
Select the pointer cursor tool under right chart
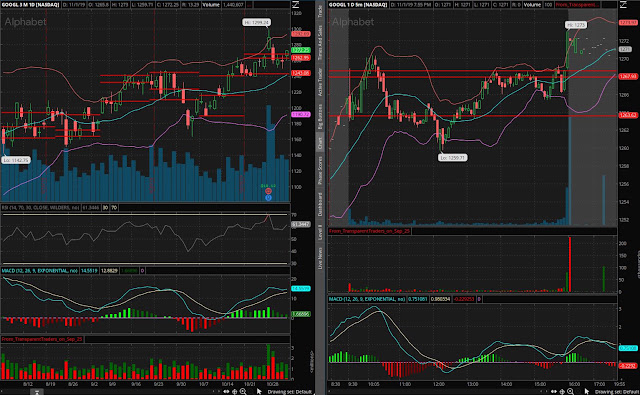point(587,391)
